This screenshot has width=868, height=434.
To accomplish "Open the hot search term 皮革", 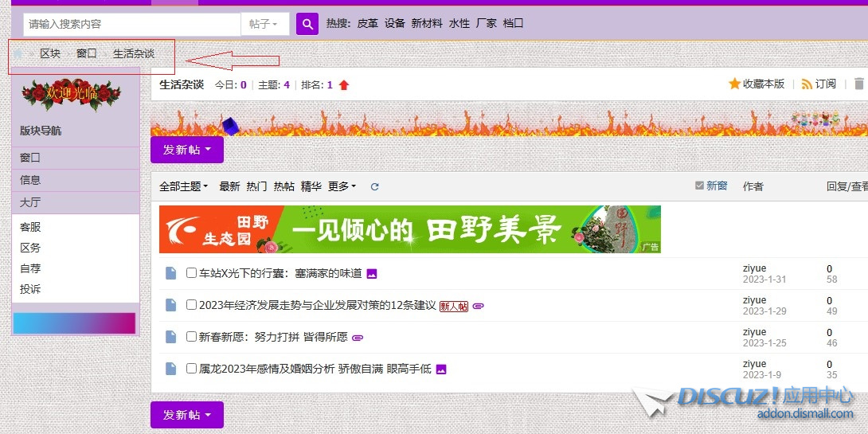I will 367,24.
